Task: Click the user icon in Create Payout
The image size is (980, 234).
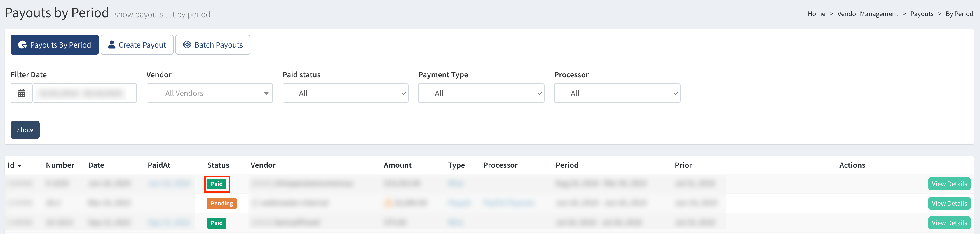Action: pyautogui.click(x=111, y=45)
